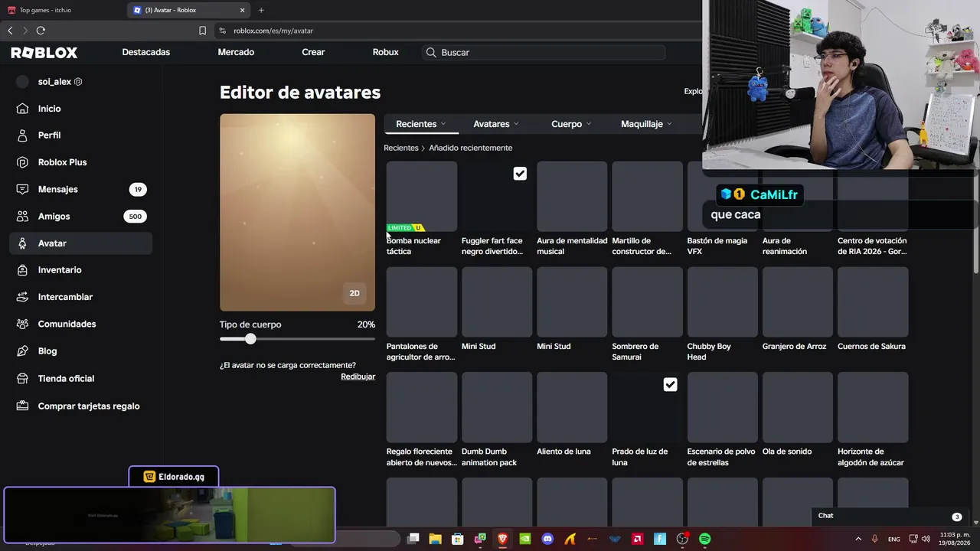
Task: Click the Avatar icon in sidebar
Action: pyautogui.click(x=23, y=243)
